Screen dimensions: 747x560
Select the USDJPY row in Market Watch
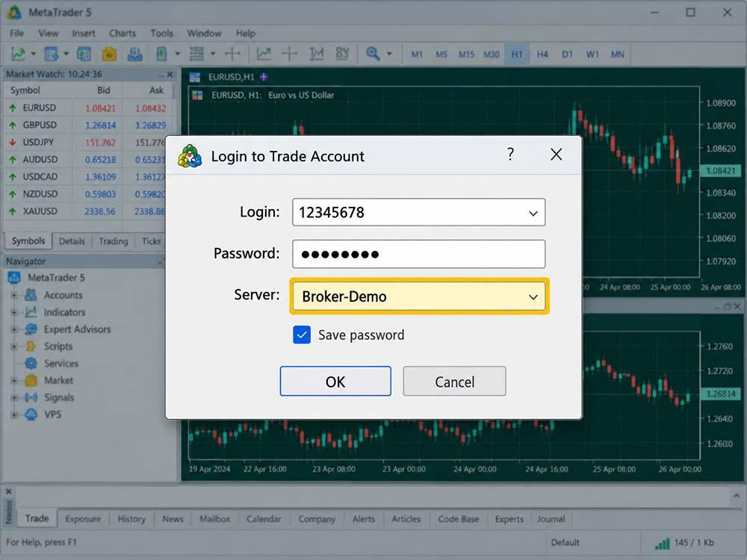(86, 143)
